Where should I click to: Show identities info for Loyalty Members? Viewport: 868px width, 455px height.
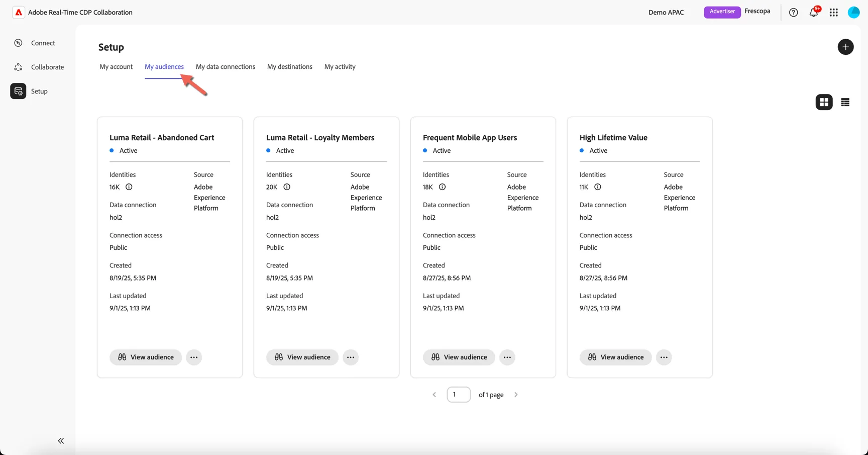[x=287, y=187]
